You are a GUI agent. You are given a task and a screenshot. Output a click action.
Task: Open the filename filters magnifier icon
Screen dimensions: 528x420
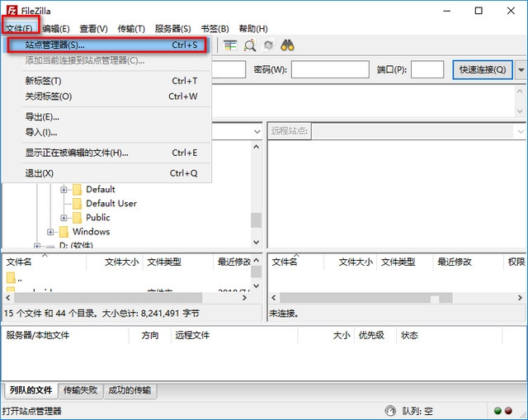click(x=250, y=45)
